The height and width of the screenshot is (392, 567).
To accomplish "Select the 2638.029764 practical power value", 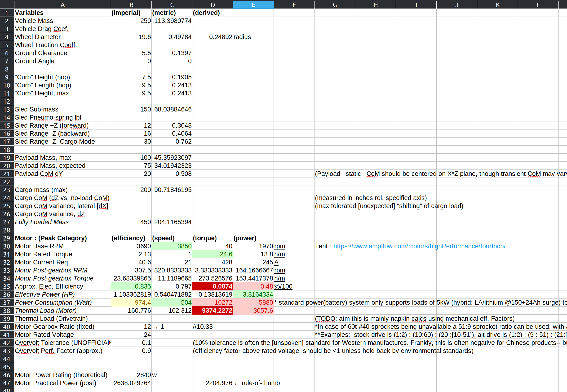I will click(131, 383).
